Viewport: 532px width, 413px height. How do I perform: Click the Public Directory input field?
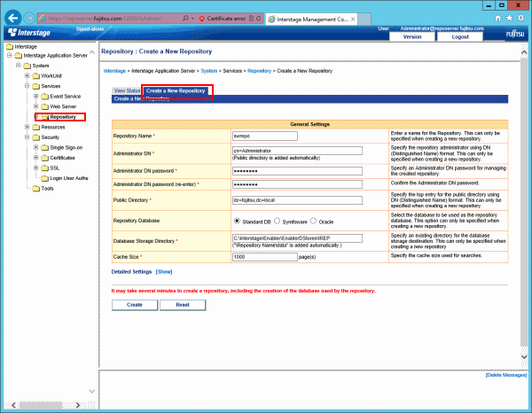click(297, 200)
